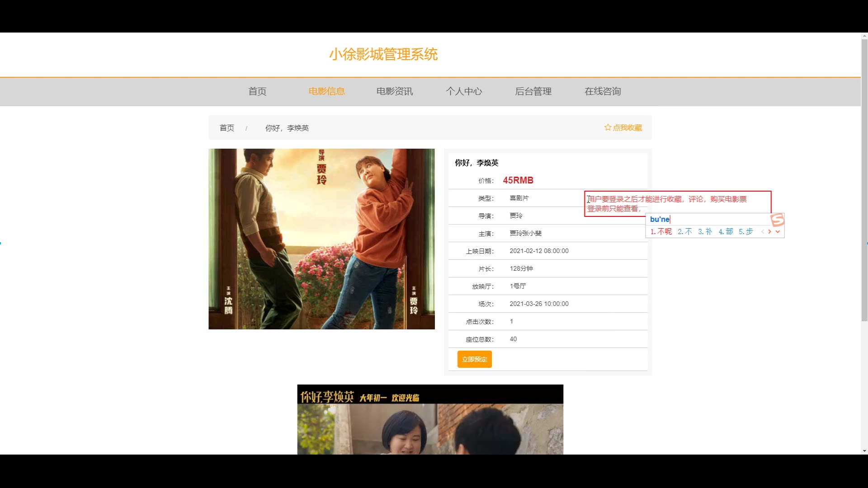This screenshot has height=488, width=868.
Task: Click the IME composition text bu'ne
Action: [660, 219]
